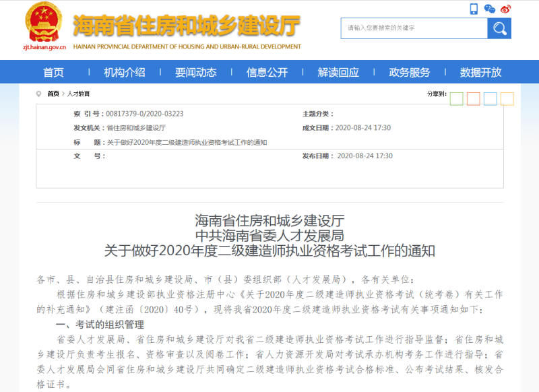Click inside the search input field
Image resolution: width=539 pixels, height=392 pixels.
click(411, 28)
